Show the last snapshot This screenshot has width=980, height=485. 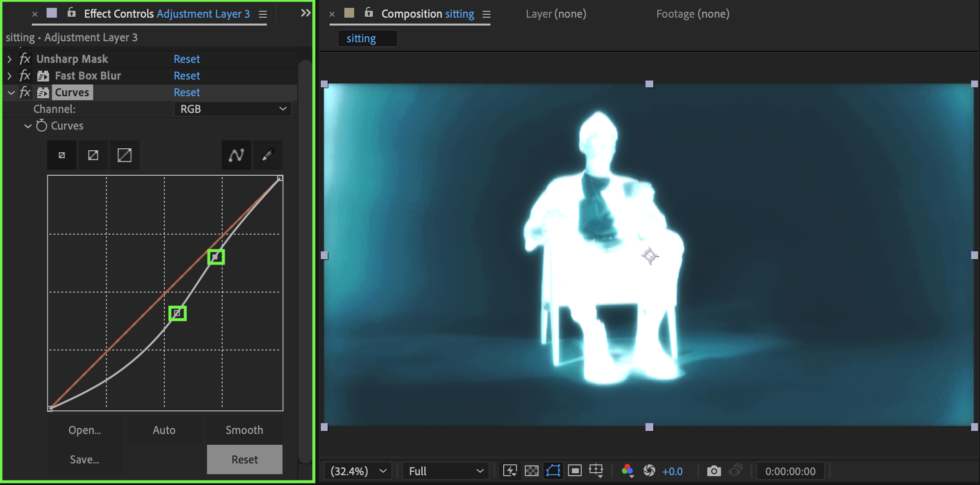736,470
